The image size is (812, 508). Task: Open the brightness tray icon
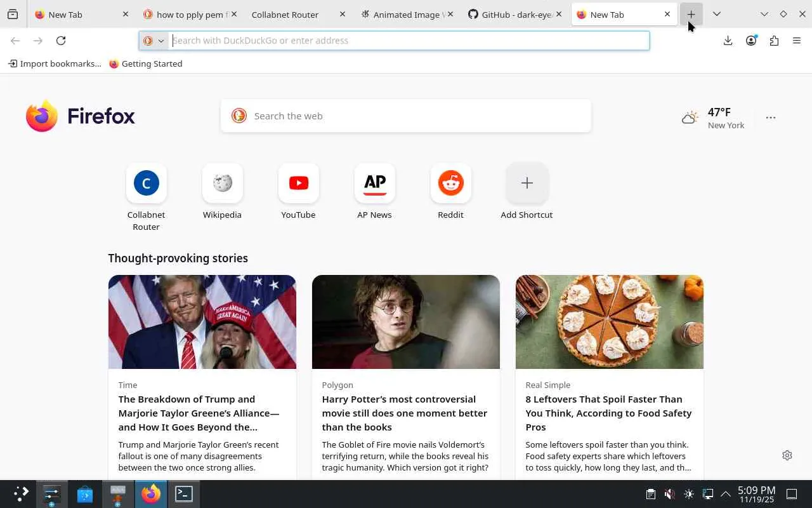click(x=689, y=494)
